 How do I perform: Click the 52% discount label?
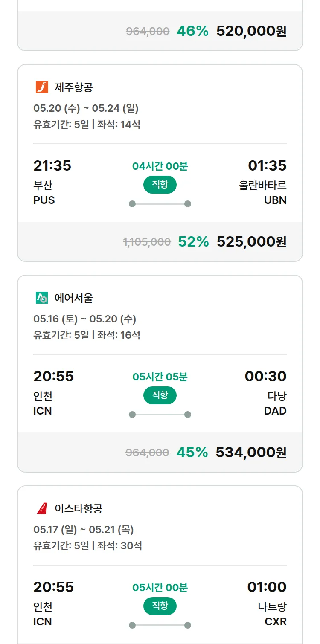[193, 242]
